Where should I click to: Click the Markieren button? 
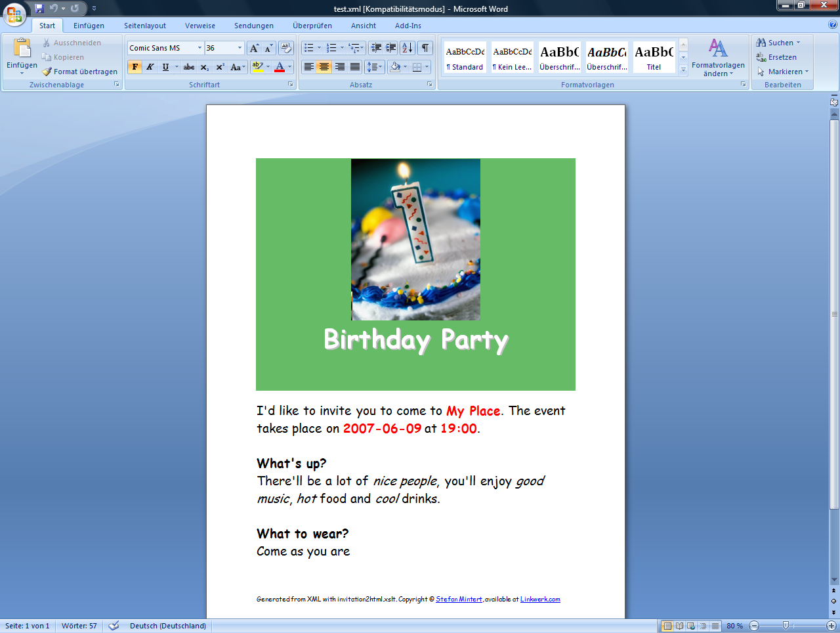tap(783, 72)
